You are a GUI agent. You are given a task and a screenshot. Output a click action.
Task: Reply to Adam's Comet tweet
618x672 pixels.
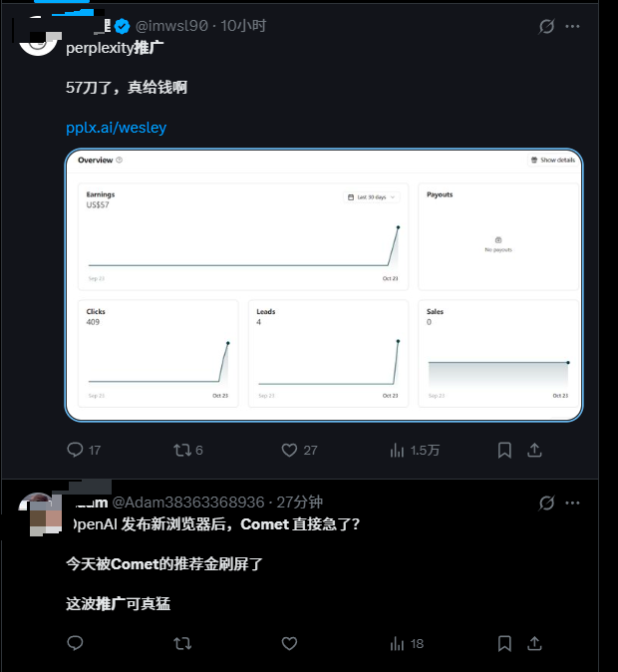point(75,643)
